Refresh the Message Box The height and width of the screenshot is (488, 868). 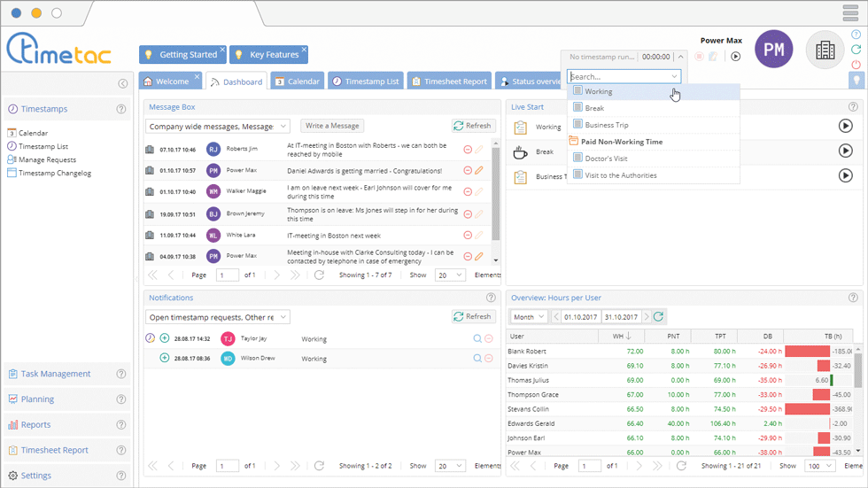[472, 126]
